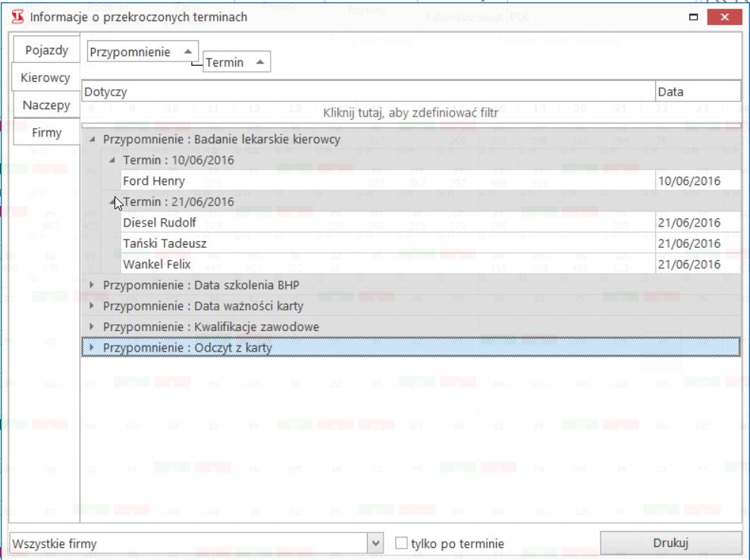Click the Data column header
Viewport: 750px width, 560px height.
click(x=698, y=91)
